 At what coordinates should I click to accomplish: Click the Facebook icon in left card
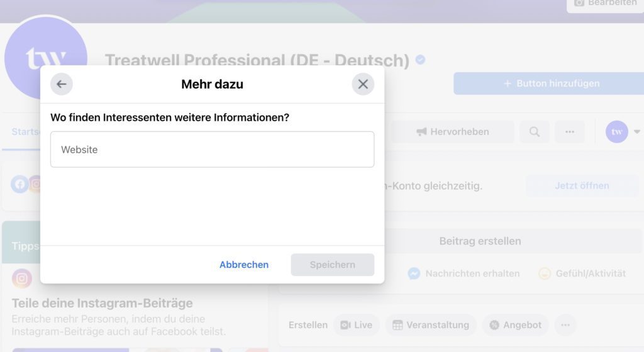click(x=19, y=184)
